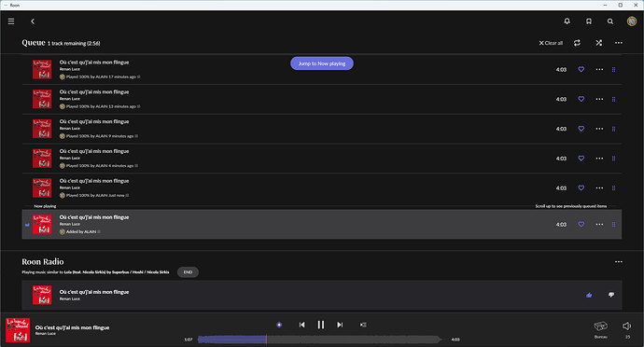Click the playing-indicator icon on now playing row

(27, 225)
